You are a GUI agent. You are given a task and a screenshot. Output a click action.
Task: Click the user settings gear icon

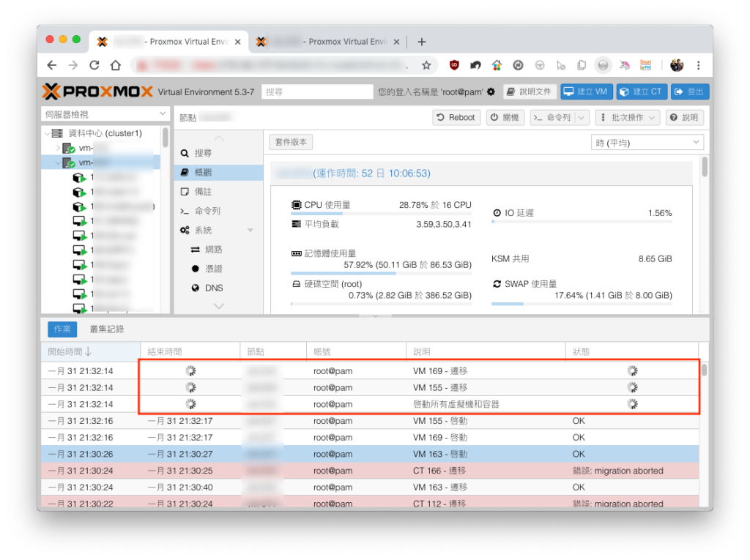[x=491, y=92]
